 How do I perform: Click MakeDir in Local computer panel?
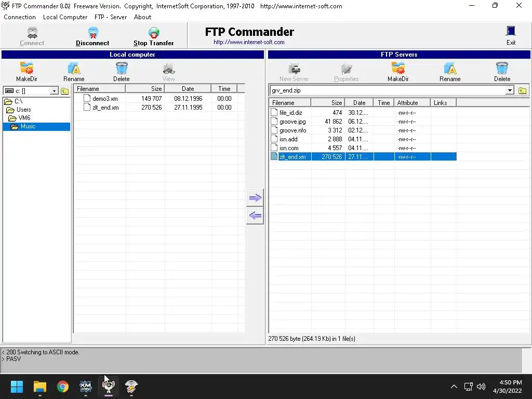[x=26, y=72]
